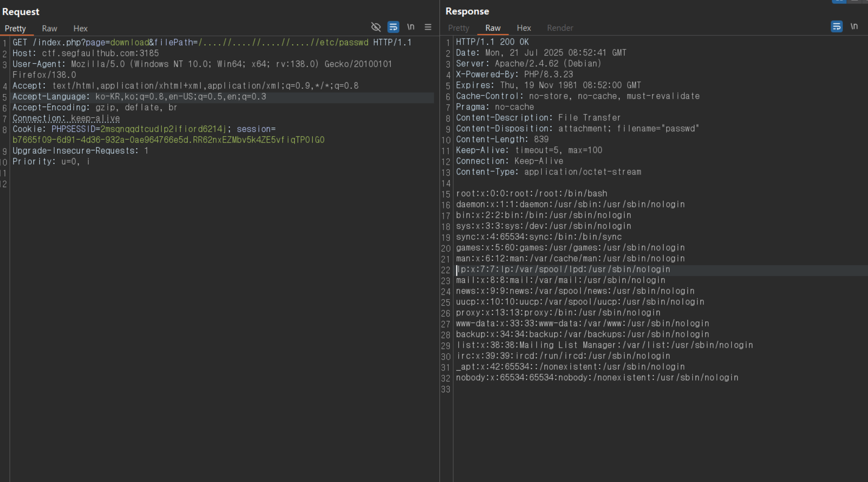Click the X-Powered-By: PHP/8.3.23 header
The width and height of the screenshot is (868, 482).
pyautogui.click(x=515, y=74)
